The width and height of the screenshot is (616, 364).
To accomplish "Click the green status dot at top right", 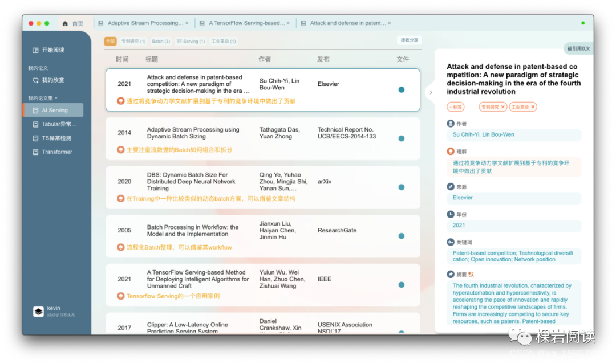I will click(x=583, y=23).
